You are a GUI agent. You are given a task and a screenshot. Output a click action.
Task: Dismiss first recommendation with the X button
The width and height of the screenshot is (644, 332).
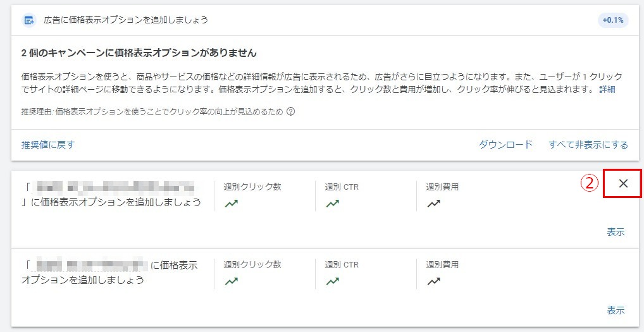(623, 183)
